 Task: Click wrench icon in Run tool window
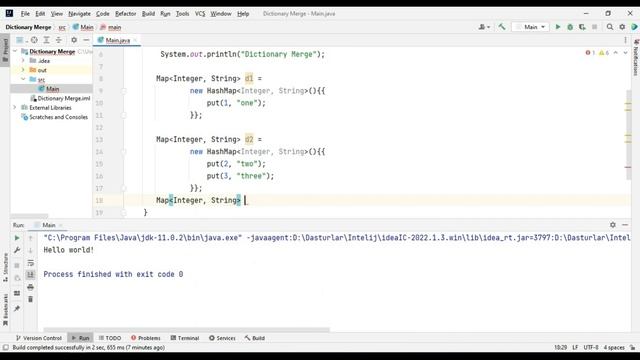tap(17, 250)
